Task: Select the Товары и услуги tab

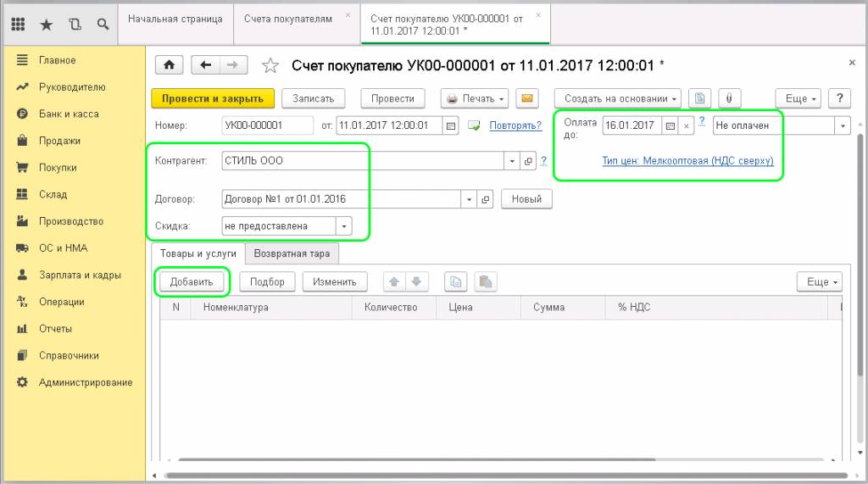Action: [198, 253]
